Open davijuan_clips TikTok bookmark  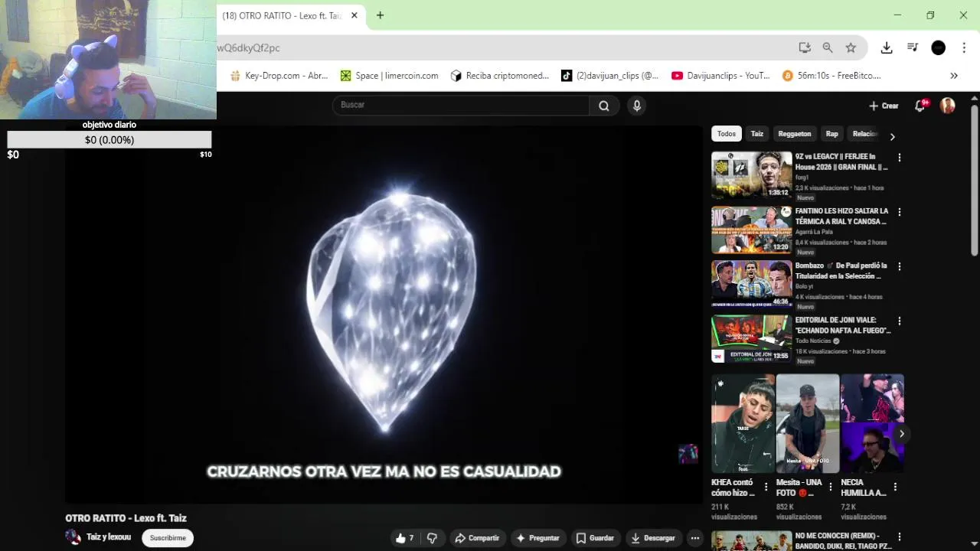[609, 76]
